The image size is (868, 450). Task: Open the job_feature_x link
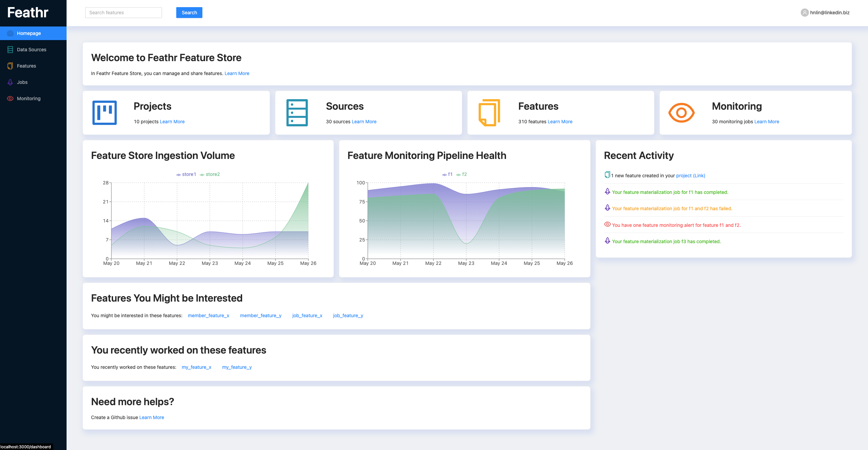coord(307,316)
